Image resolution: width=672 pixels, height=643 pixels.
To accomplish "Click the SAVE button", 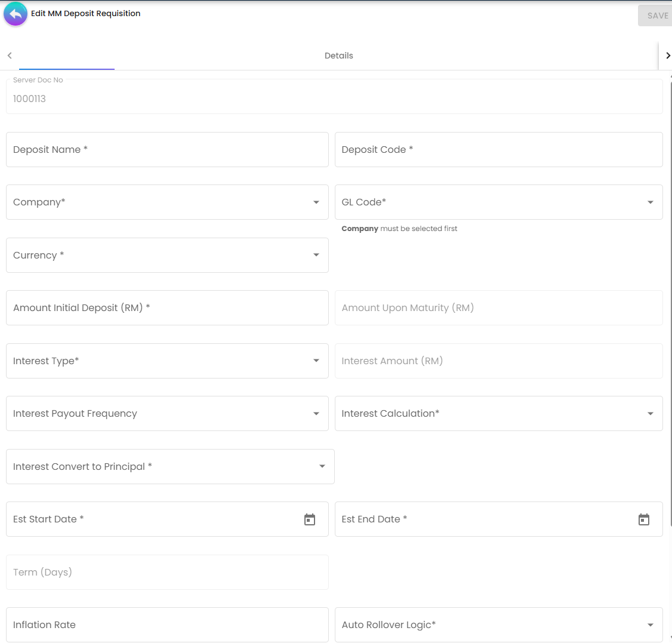I will 656,16.
